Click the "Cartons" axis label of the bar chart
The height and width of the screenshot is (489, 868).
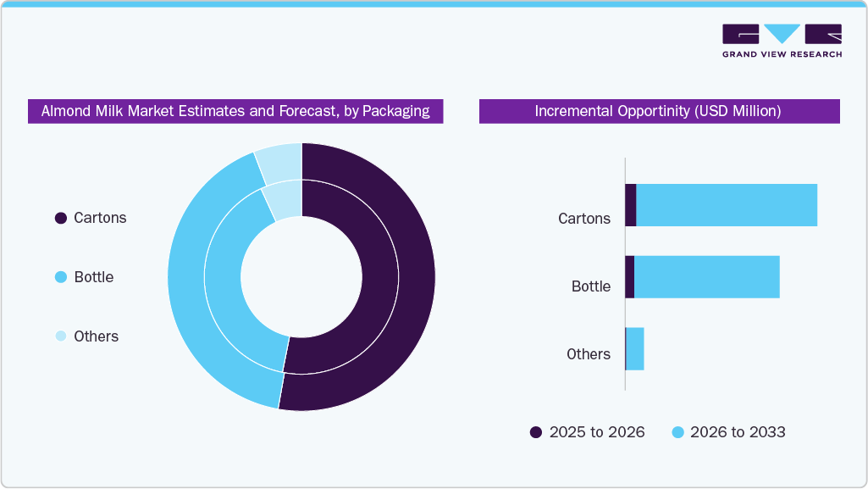(x=584, y=219)
